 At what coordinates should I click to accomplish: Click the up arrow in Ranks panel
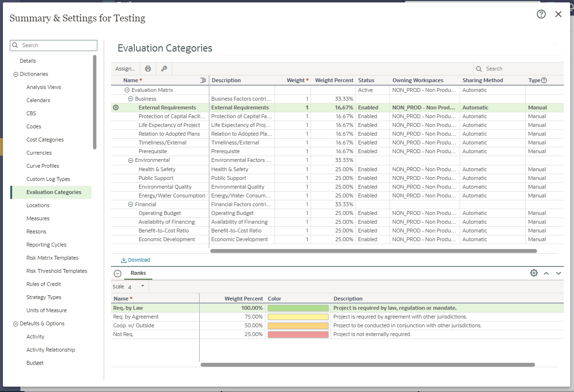click(x=546, y=273)
